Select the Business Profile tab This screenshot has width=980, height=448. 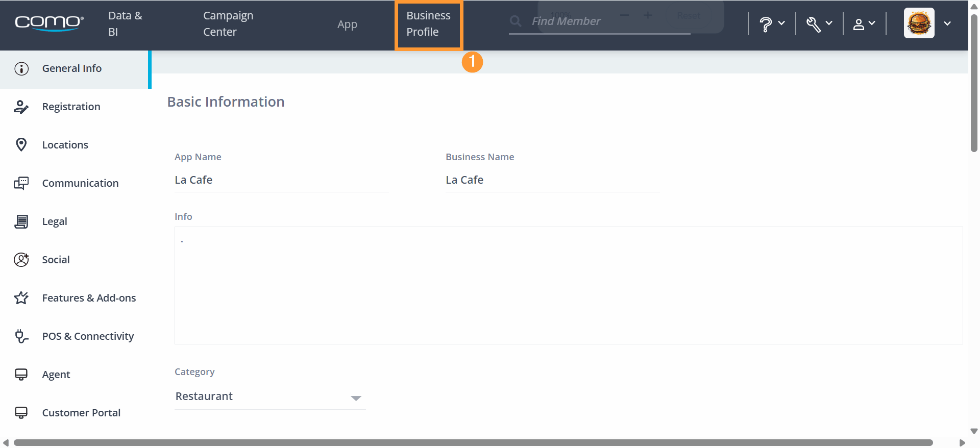click(x=429, y=24)
